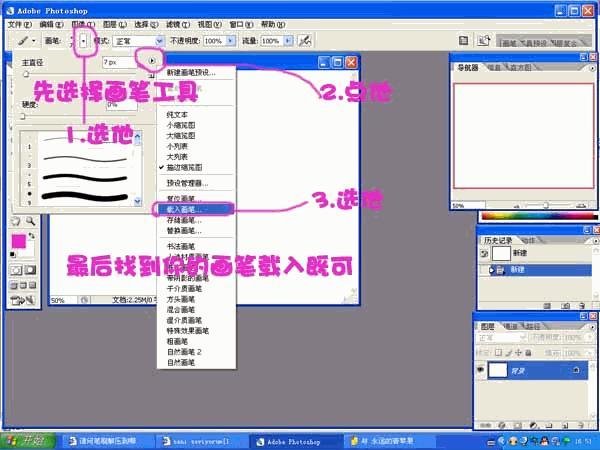Switch to the 历史记录 tab
The image size is (600, 450).
(498, 240)
